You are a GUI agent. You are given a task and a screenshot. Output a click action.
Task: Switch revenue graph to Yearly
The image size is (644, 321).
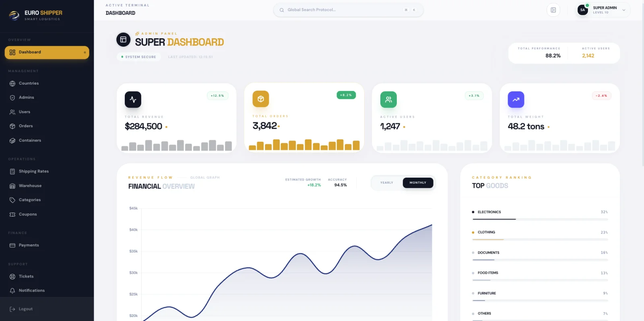[387, 183]
